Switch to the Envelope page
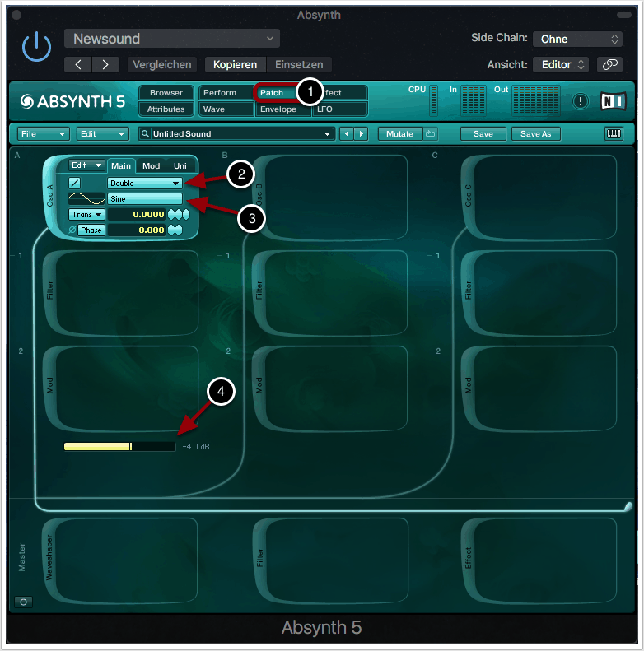Image resolution: width=644 pixels, height=651 pixels. [282, 109]
